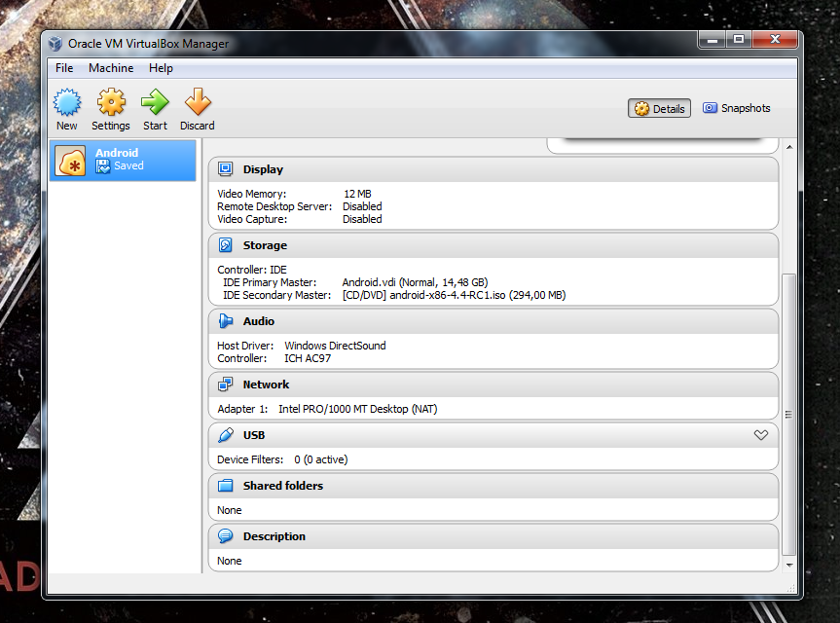Image resolution: width=840 pixels, height=623 pixels.
Task: Open the USB section header title
Action: 254,435
